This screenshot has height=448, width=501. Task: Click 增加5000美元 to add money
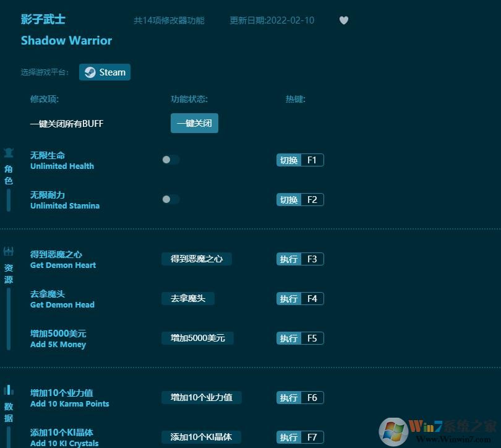(197, 338)
